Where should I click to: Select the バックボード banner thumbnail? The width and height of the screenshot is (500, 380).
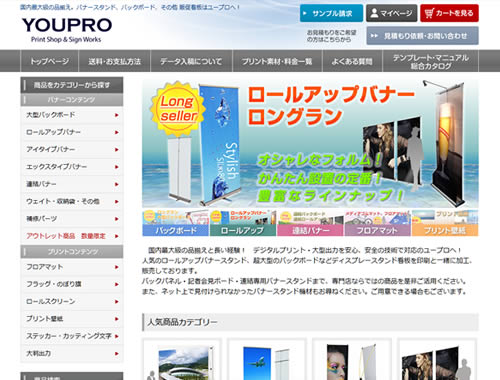click(x=175, y=223)
